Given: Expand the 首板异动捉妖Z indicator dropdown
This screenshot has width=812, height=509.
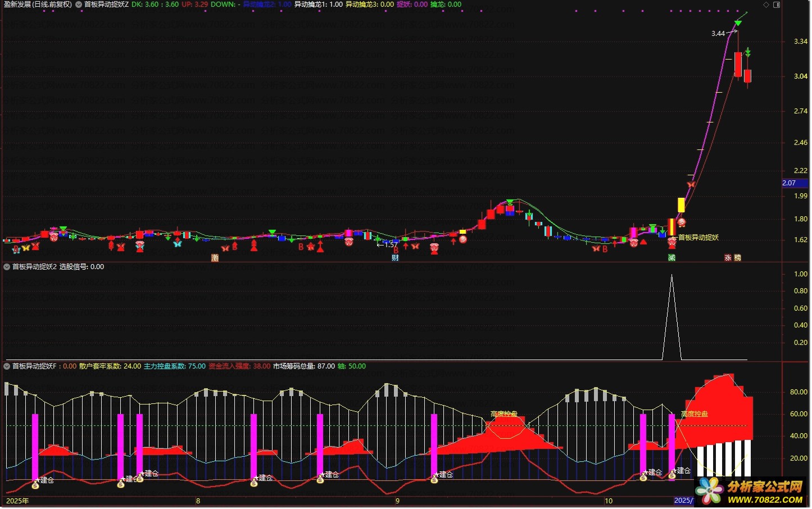Looking at the screenshot, I should (79, 4).
